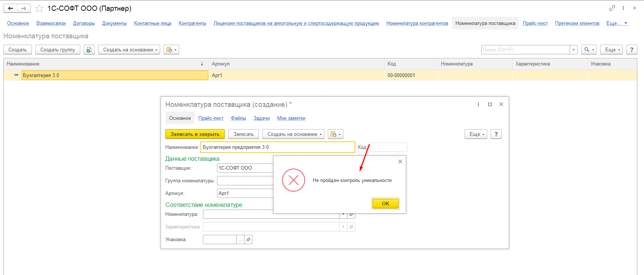The height and width of the screenshot is (275, 644).
Task: Open the Контрагенты section
Action: pos(192,23)
